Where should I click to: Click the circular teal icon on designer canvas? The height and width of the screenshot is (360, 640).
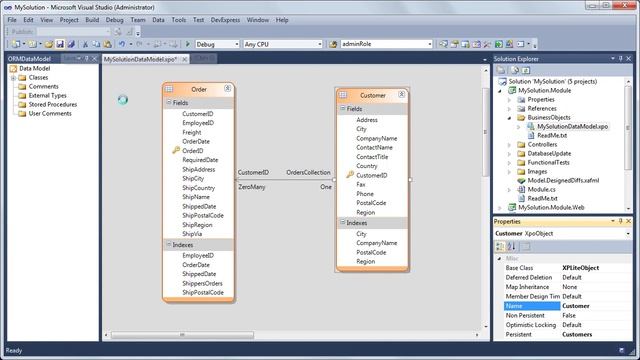pyautogui.click(x=123, y=100)
